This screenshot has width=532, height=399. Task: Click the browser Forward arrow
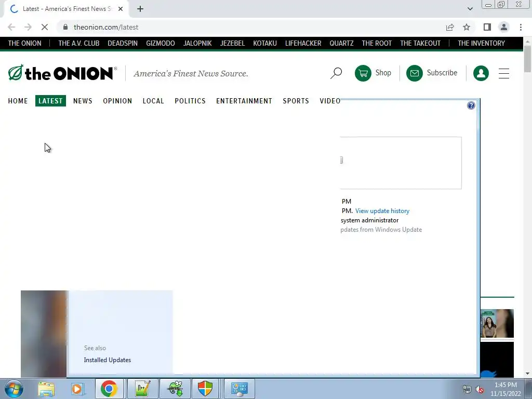point(28,27)
